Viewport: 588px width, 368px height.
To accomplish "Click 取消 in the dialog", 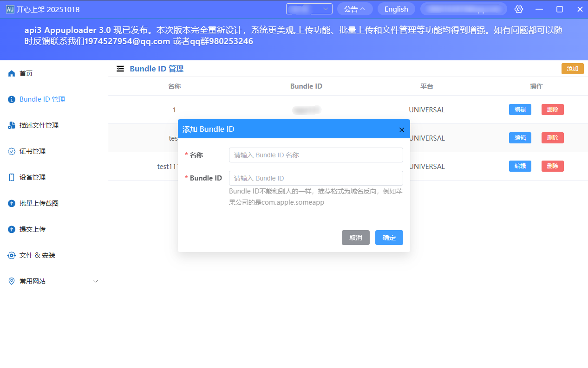I will point(356,238).
